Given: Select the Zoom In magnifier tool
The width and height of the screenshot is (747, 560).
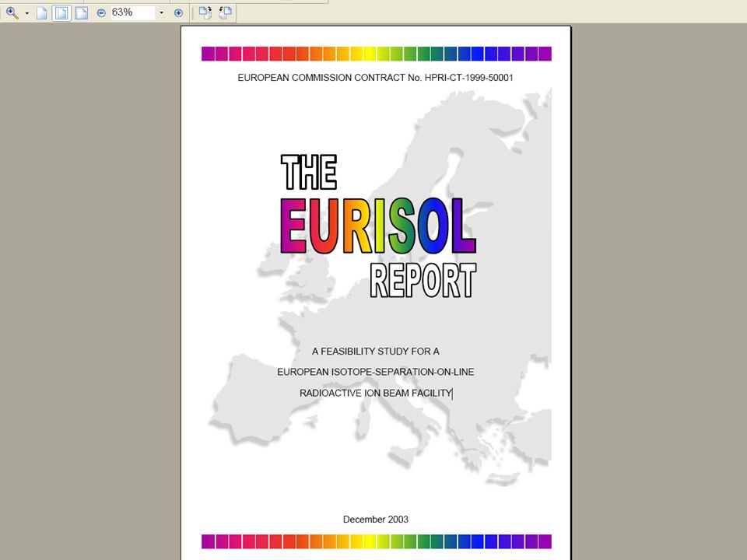Looking at the screenshot, I should click(x=12, y=13).
